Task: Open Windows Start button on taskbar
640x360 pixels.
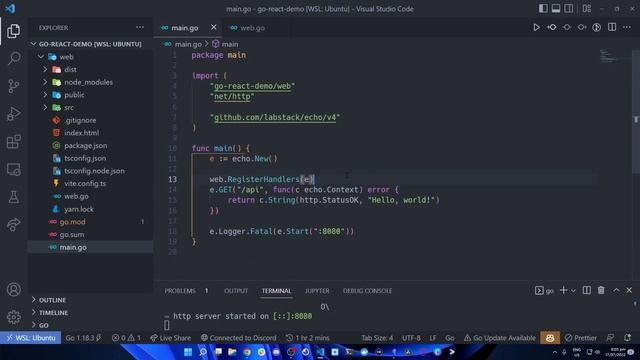Action: [x=188, y=352]
